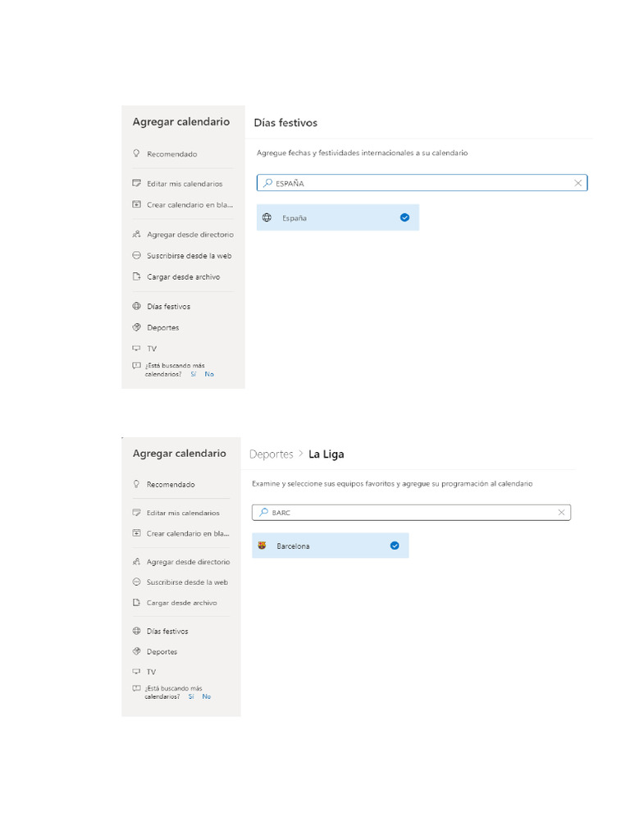The height and width of the screenshot is (840, 630).
Task: Clear the BARC search text with the X
Action: 561,512
